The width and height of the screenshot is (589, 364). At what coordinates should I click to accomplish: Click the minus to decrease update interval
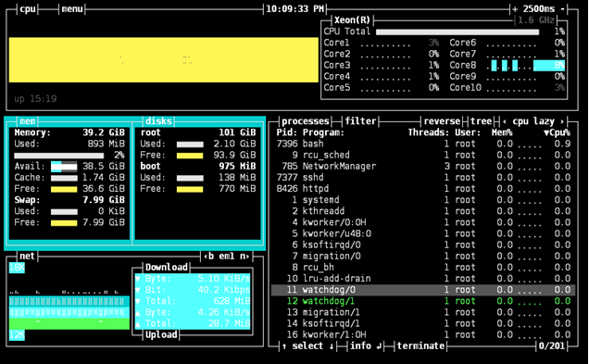click(562, 8)
